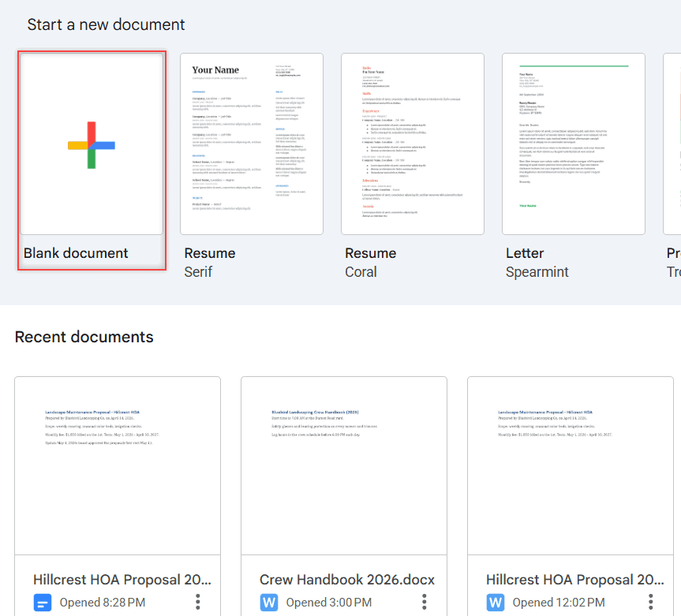
Task: Open the Crew Handbook 2026.docx preview thumbnail
Action: [344, 466]
